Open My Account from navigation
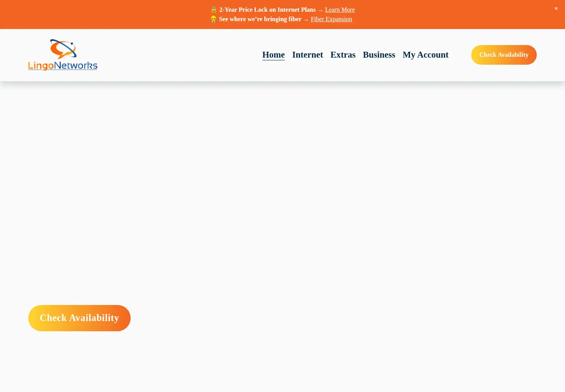 [x=425, y=55]
